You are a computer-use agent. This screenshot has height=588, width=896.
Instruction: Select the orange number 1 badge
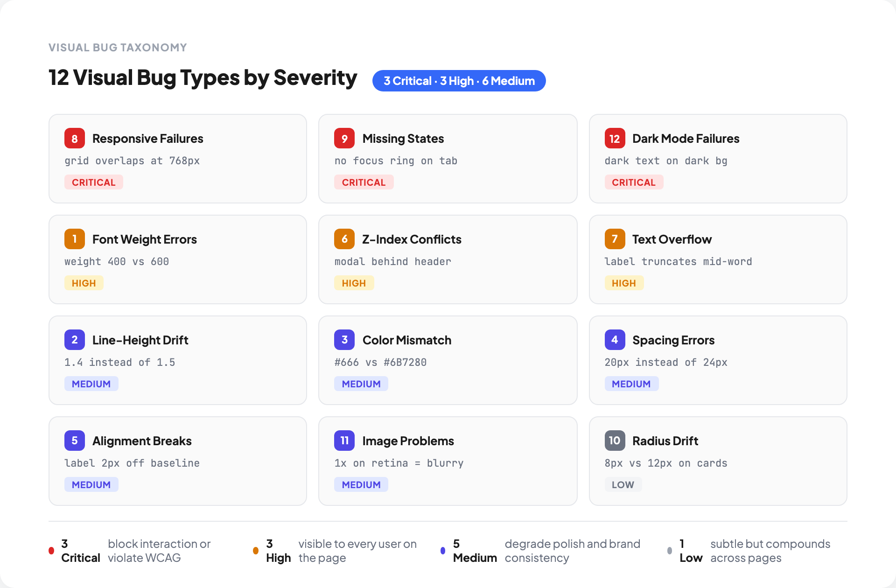pyautogui.click(x=75, y=239)
